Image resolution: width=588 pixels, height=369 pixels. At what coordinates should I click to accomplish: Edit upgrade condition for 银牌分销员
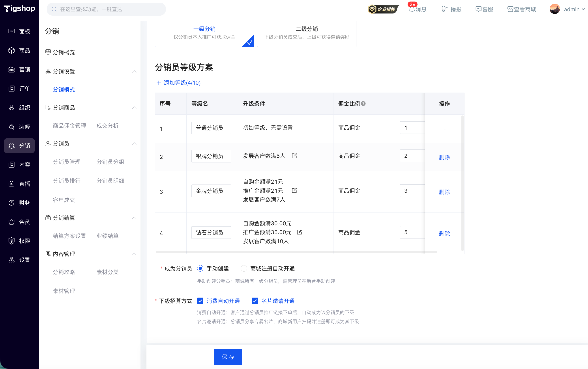point(294,156)
